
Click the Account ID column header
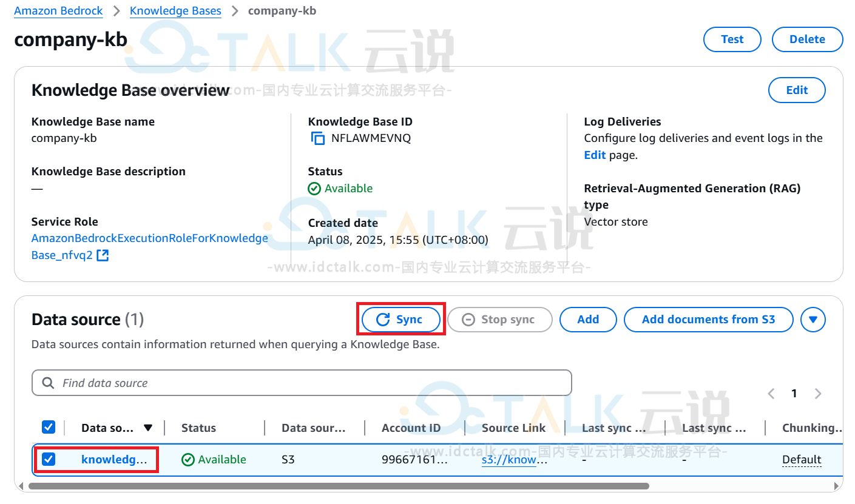coord(411,428)
